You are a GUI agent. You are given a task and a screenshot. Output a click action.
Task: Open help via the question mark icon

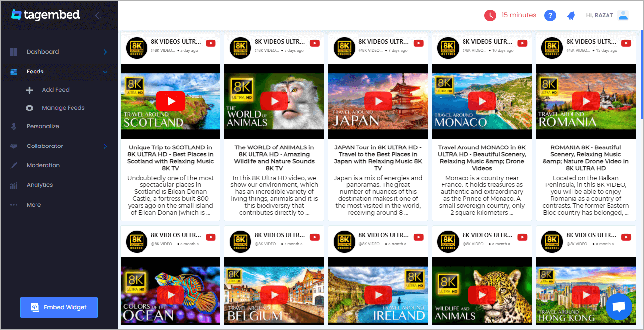550,15
